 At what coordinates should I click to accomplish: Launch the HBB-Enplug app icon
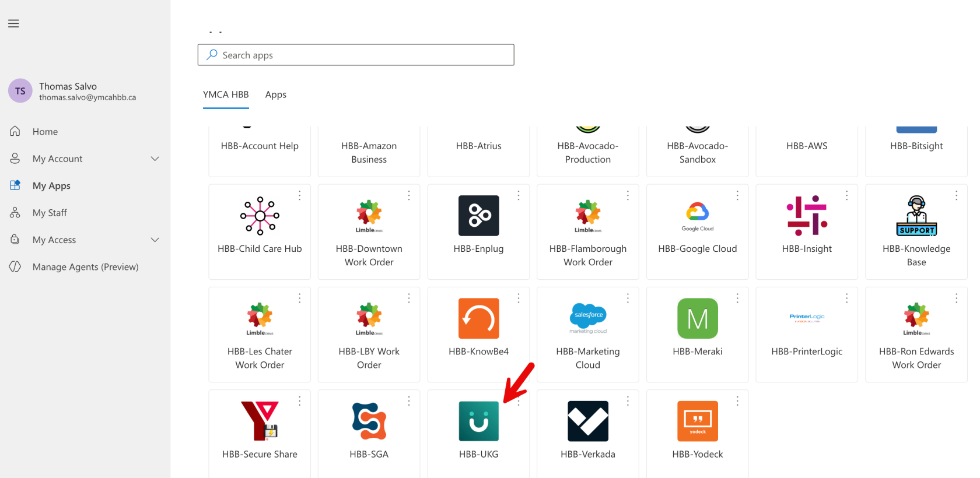(x=479, y=216)
